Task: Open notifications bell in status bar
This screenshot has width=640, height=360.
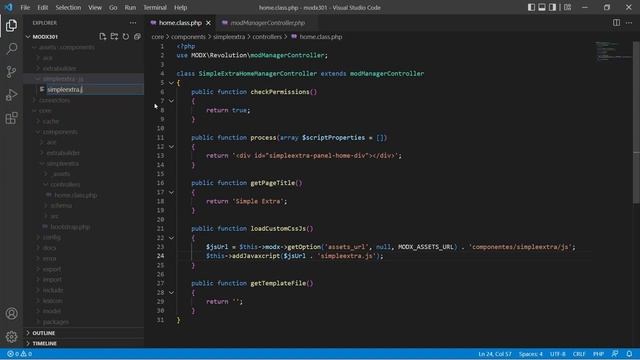Action: [629, 354]
